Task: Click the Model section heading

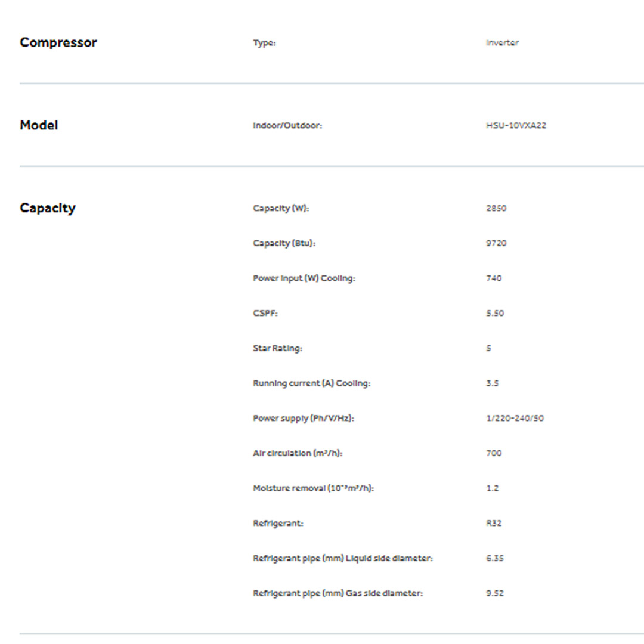Action: tap(39, 125)
